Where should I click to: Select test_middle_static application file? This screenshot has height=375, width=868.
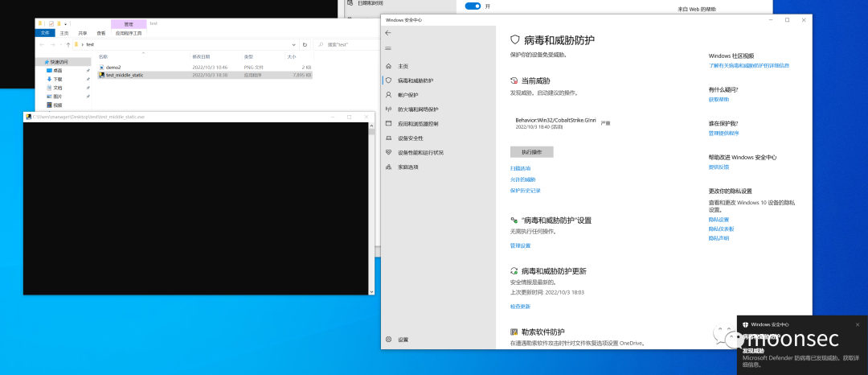(x=205, y=75)
